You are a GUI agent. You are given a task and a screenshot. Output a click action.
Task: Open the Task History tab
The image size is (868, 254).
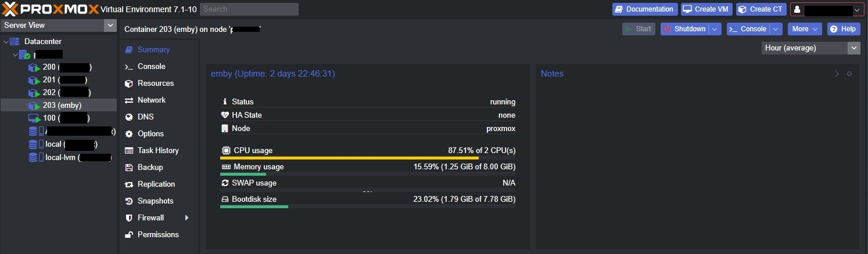(159, 151)
